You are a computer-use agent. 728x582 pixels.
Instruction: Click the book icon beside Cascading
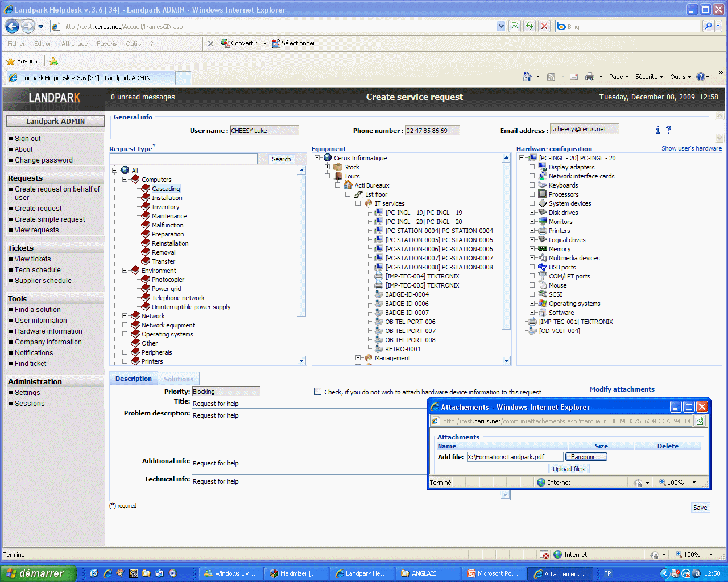[x=146, y=188]
